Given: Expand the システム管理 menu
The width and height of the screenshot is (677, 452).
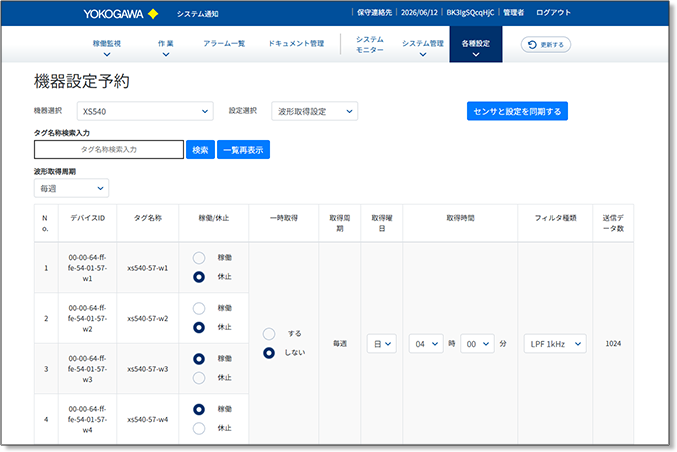Looking at the screenshot, I should [423, 47].
